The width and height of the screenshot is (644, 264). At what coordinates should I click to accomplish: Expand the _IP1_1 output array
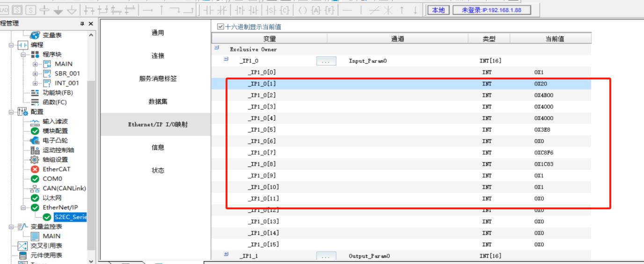point(226,255)
